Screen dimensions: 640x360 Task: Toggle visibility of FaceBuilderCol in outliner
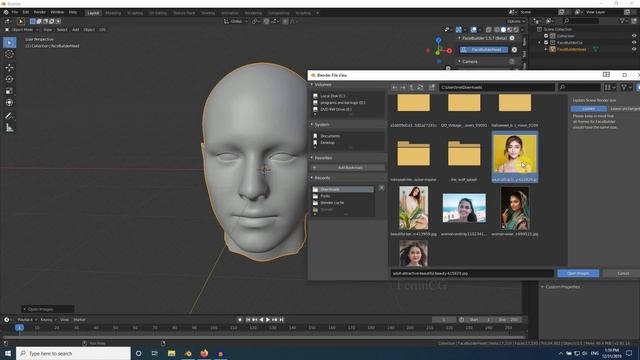coord(634,42)
